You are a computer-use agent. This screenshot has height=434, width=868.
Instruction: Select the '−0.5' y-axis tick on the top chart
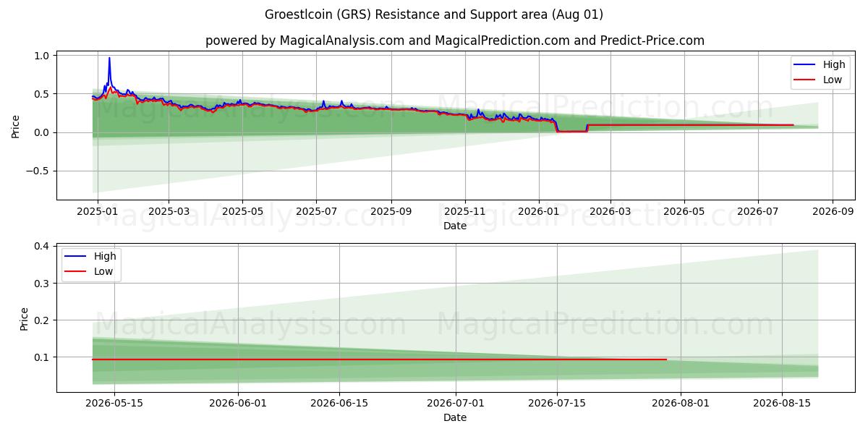pyautogui.click(x=38, y=171)
